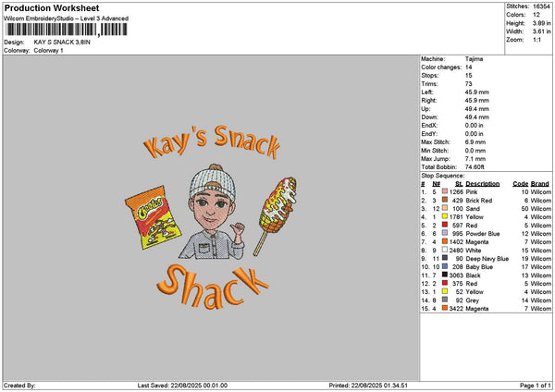Viewport: 555px width, 392px height.
Task: Click the Stops value "15"
Action: (x=469, y=76)
